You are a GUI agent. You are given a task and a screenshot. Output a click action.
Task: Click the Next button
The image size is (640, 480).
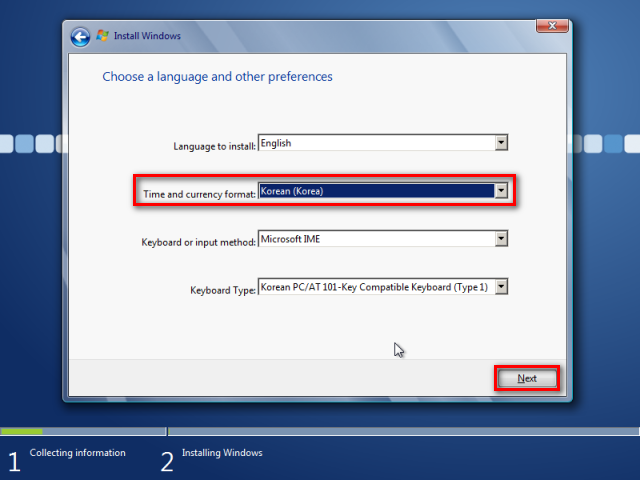click(527, 378)
